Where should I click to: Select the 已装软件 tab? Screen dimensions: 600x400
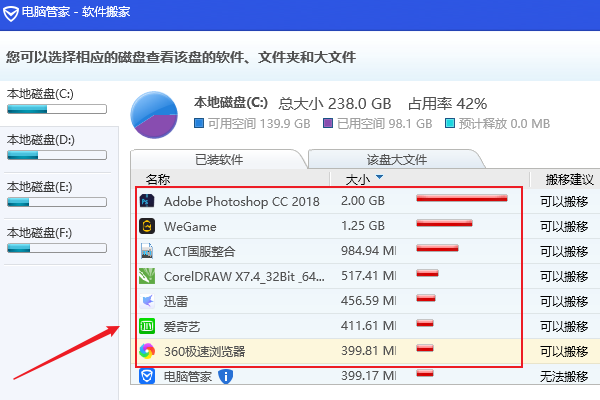coord(217,159)
